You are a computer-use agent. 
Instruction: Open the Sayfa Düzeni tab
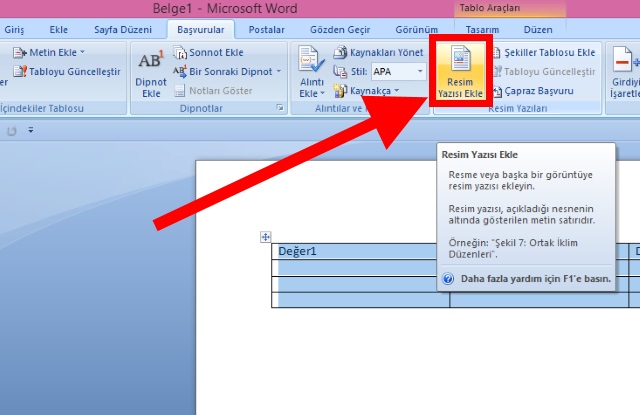pyautogui.click(x=123, y=30)
